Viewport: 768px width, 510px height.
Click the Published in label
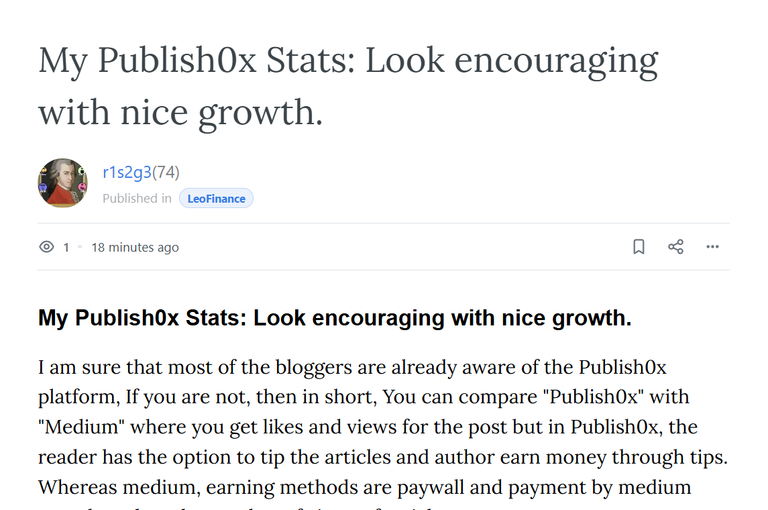pyautogui.click(x=137, y=198)
